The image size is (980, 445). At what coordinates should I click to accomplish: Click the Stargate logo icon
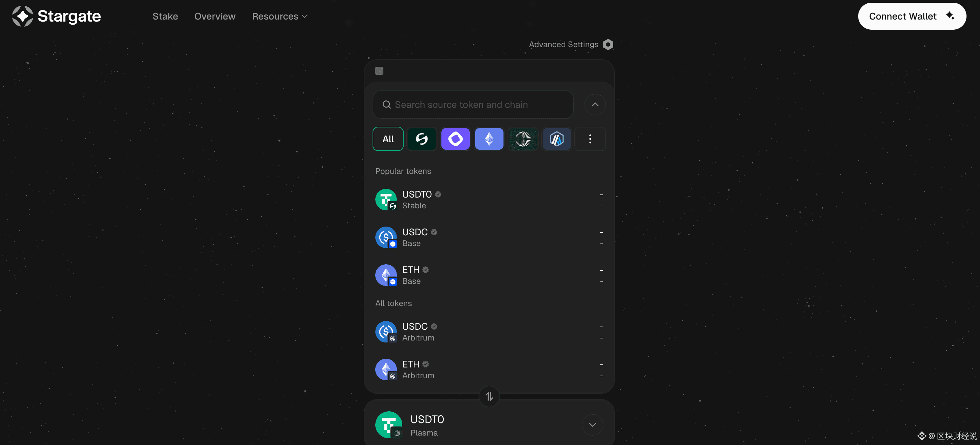[x=23, y=16]
